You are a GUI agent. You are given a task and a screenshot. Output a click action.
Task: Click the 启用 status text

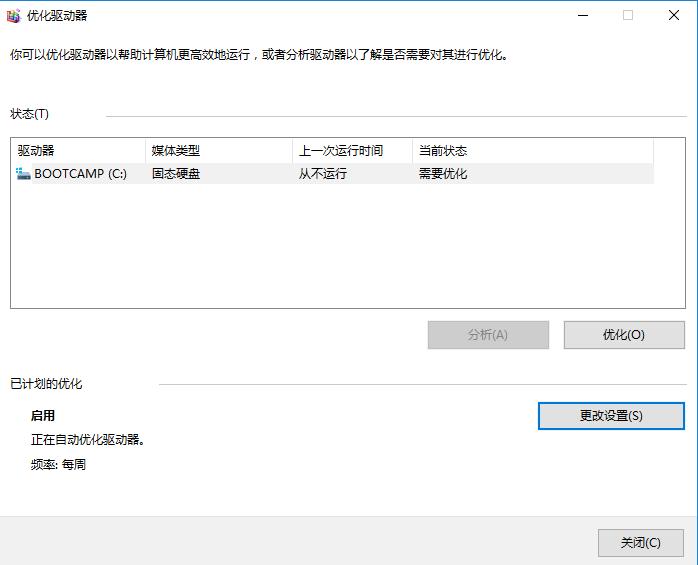coord(43,416)
